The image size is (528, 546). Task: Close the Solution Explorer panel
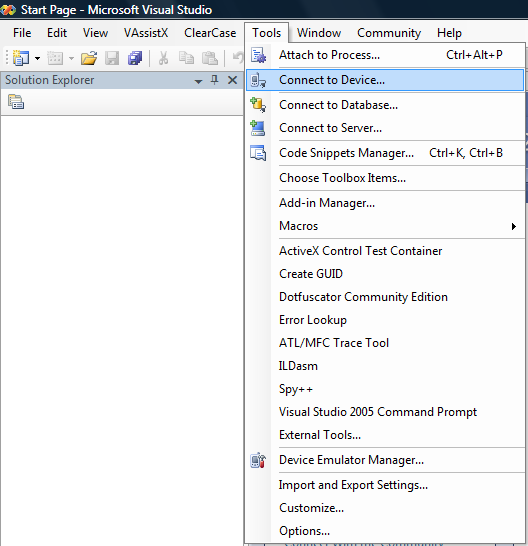click(x=232, y=80)
